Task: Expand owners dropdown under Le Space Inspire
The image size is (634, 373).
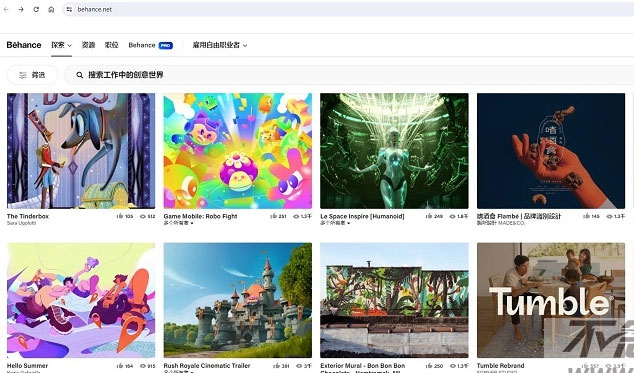Action: point(335,223)
